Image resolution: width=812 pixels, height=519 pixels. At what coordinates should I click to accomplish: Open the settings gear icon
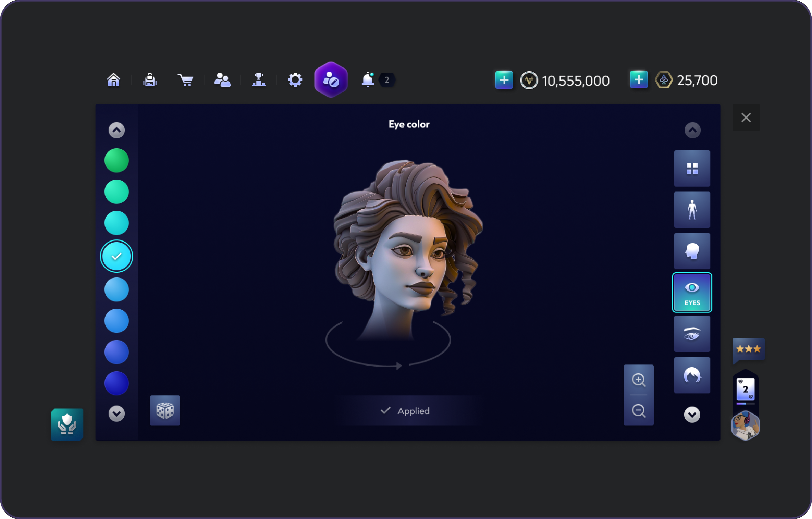[295, 80]
